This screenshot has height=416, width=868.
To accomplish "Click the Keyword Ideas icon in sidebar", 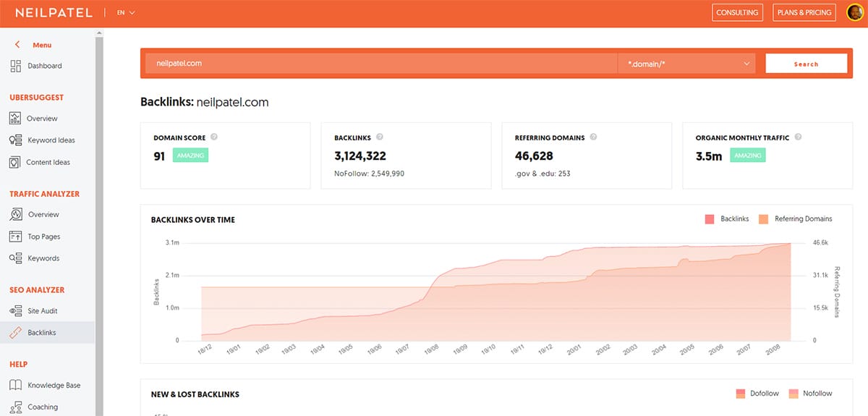I will pyautogui.click(x=16, y=140).
